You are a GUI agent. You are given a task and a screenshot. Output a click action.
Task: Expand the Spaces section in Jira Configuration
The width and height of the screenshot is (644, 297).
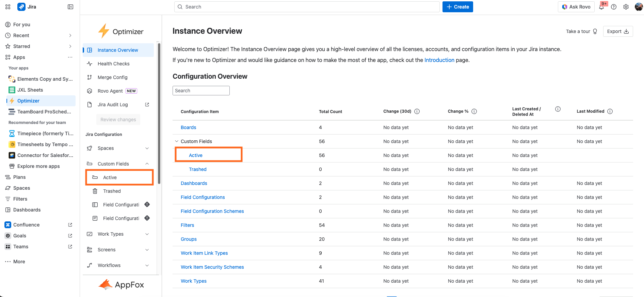[147, 148]
